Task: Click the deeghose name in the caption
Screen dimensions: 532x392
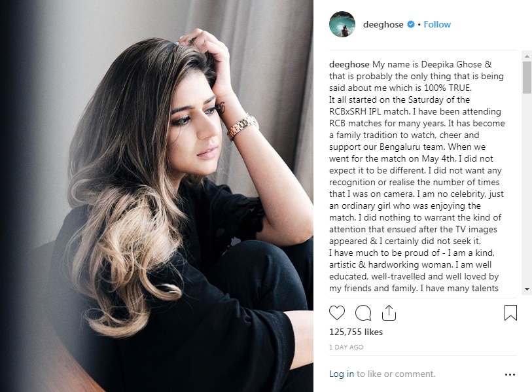Action: pos(349,65)
